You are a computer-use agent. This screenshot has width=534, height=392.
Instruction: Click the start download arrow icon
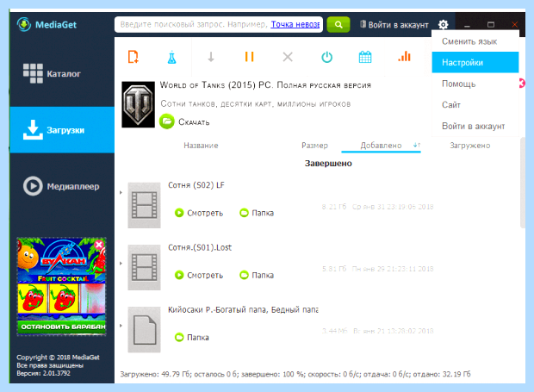click(211, 57)
